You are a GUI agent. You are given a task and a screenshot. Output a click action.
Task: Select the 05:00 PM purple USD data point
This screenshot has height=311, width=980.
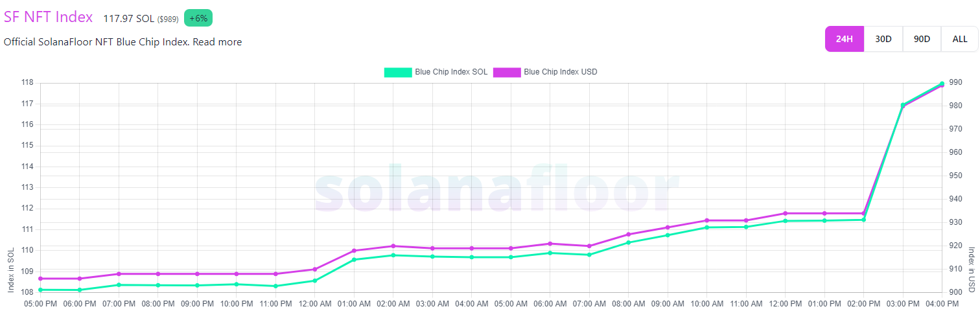click(x=40, y=279)
